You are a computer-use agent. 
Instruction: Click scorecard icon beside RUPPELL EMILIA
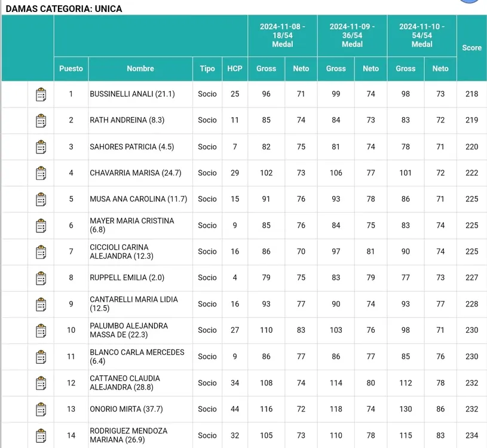tap(41, 278)
